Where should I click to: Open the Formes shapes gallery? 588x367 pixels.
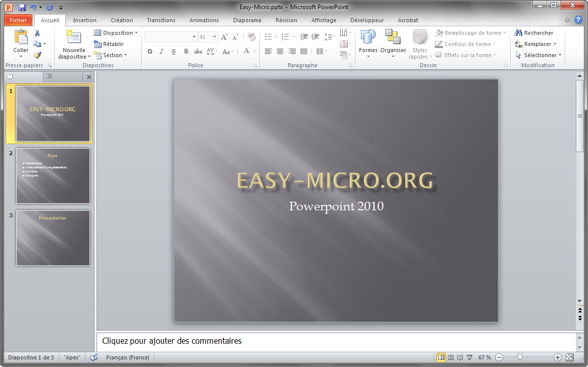pyautogui.click(x=368, y=43)
